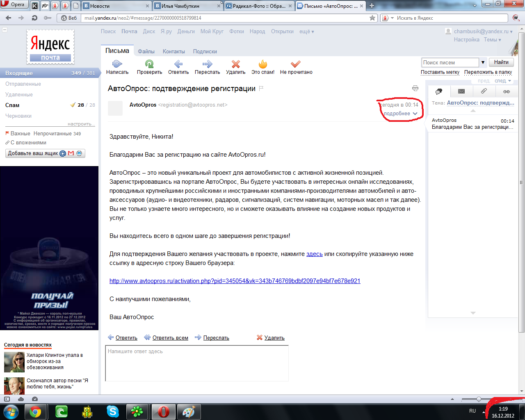Open Paint palette icon in taskbar

coord(189,412)
